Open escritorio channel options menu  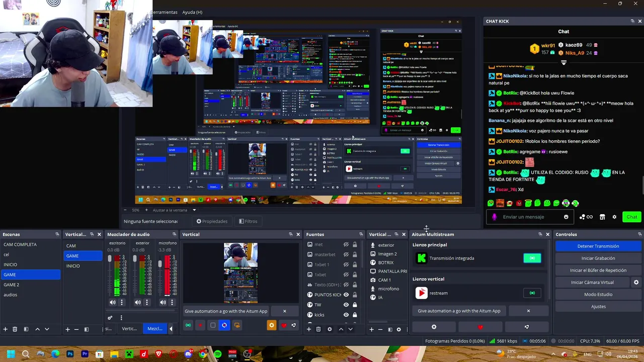tap(121, 302)
